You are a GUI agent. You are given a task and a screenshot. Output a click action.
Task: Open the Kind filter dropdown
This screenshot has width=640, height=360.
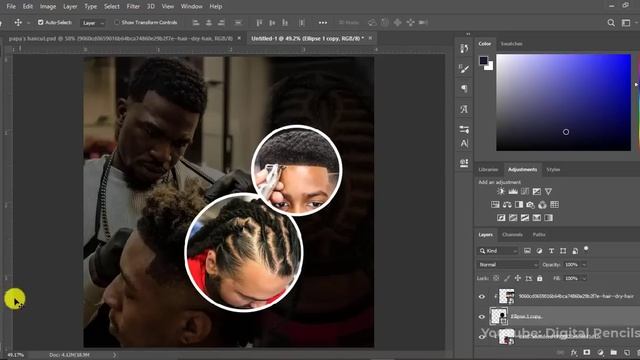pos(498,251)
